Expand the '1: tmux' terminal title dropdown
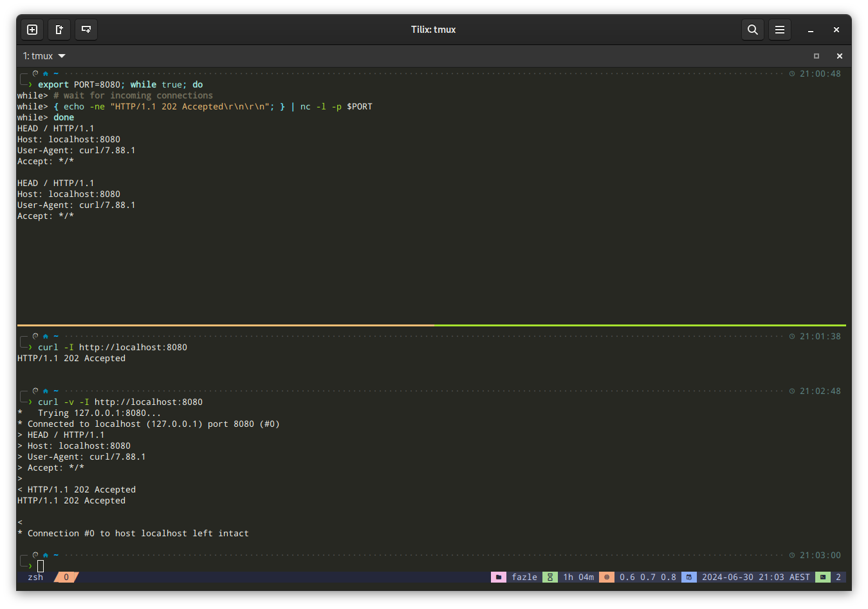Screen dimensions: 868x609 [44, 56]
